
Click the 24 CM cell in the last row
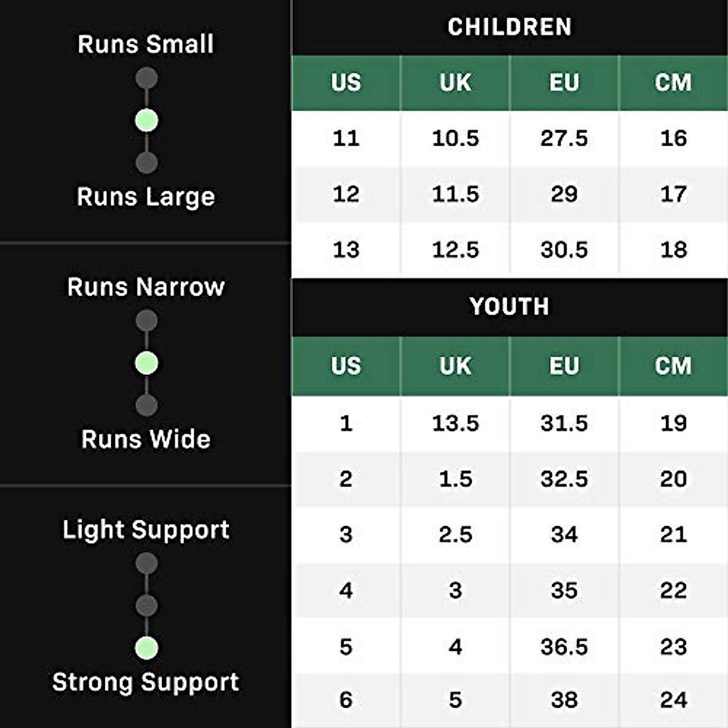click(x=673, y=700)
